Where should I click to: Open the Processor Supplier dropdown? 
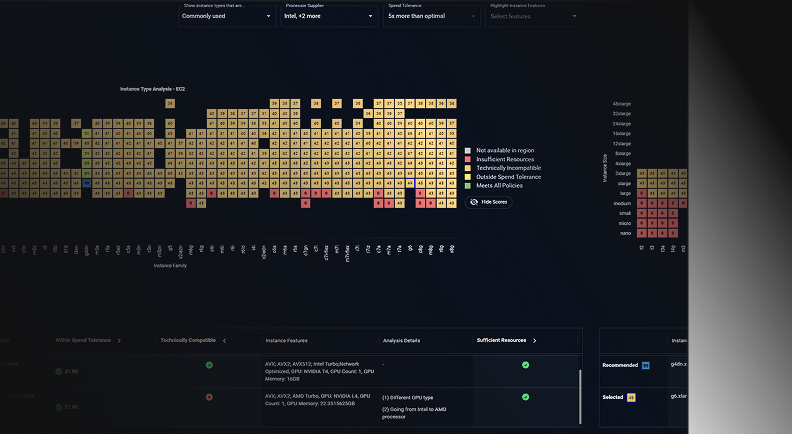point(329,16)
